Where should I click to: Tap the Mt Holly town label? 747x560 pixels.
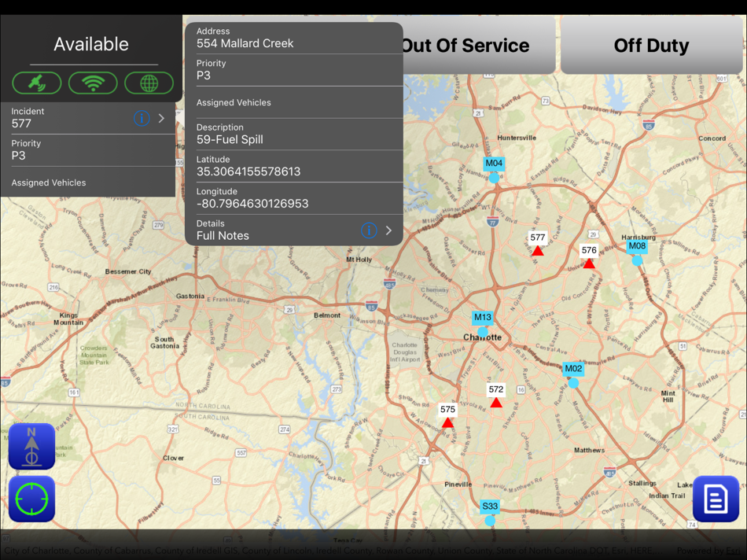pos(359,260)
